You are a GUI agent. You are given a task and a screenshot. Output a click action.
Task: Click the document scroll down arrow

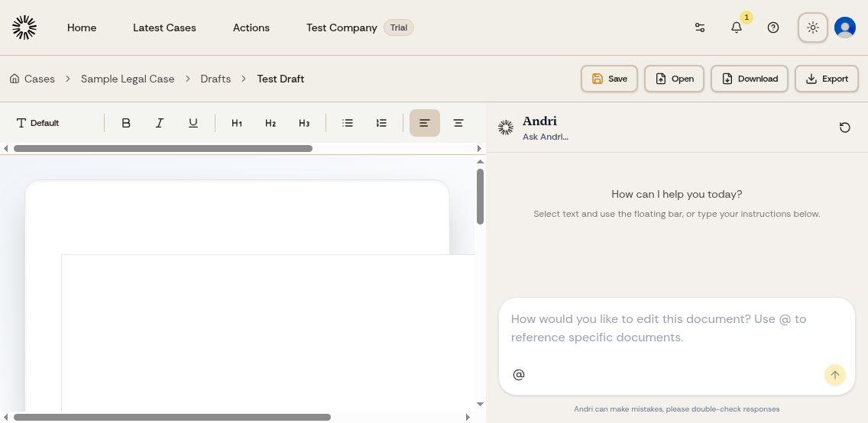[480, 404]
